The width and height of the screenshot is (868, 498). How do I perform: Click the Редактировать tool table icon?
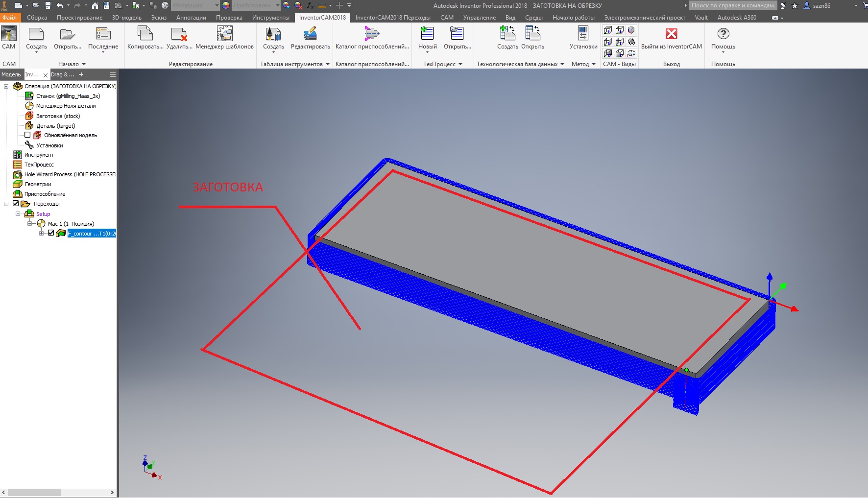[310, 34]
